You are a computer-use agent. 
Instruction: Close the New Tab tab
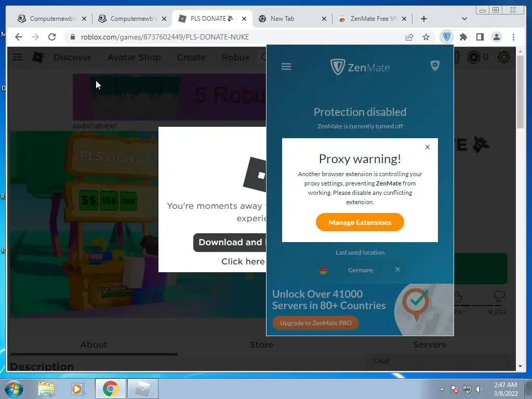324,19
